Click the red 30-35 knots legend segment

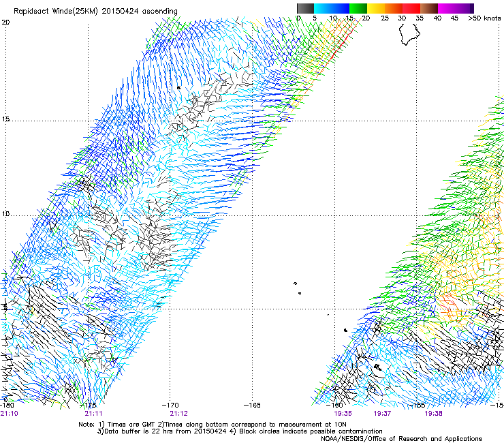(411, 8)
